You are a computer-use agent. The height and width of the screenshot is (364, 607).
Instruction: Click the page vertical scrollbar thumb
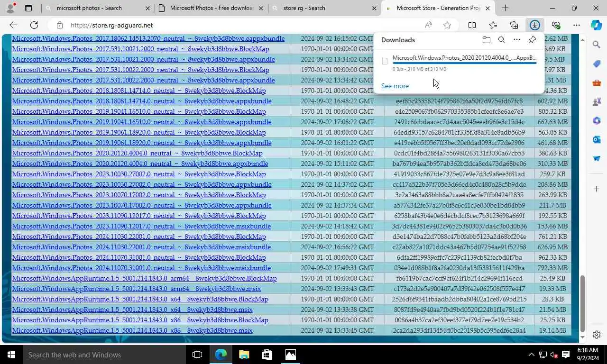pos(583,303)
